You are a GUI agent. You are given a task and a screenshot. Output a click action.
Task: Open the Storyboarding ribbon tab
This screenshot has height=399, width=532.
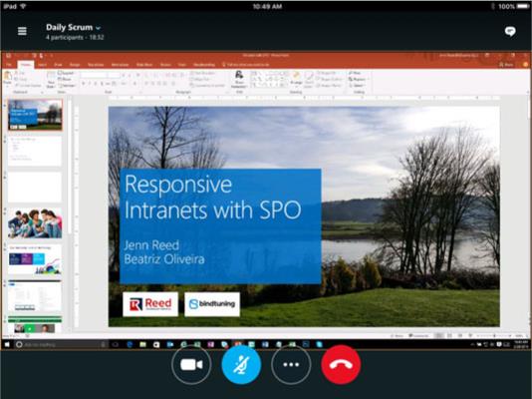click(x=204, y=65)
